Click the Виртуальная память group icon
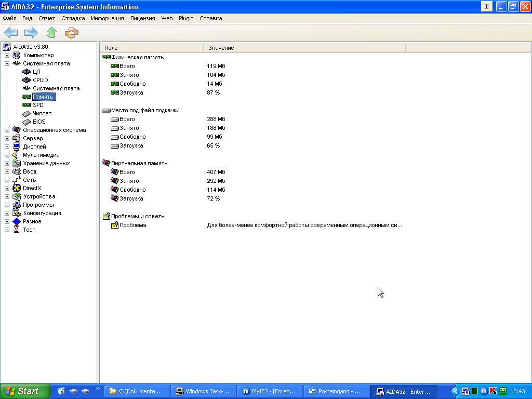The image size is (532, 399). click(106, 163)
